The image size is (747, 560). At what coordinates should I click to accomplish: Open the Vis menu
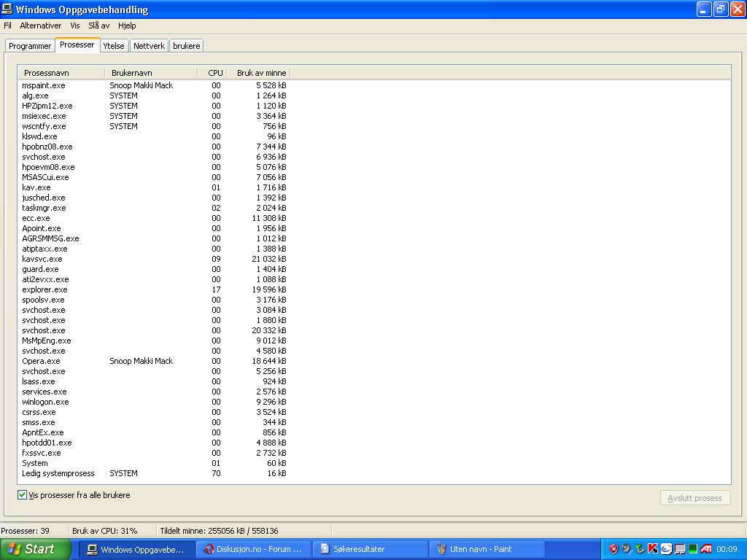click(75, 26)
